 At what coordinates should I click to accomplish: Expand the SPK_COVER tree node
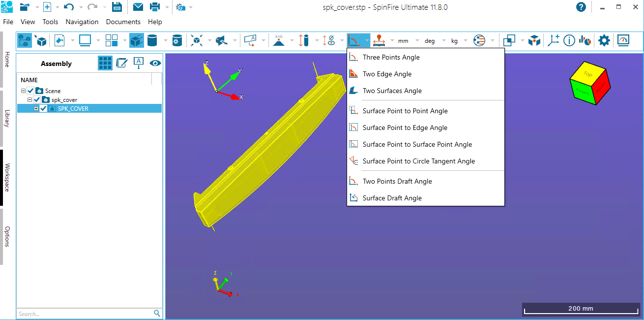point(36,108)
